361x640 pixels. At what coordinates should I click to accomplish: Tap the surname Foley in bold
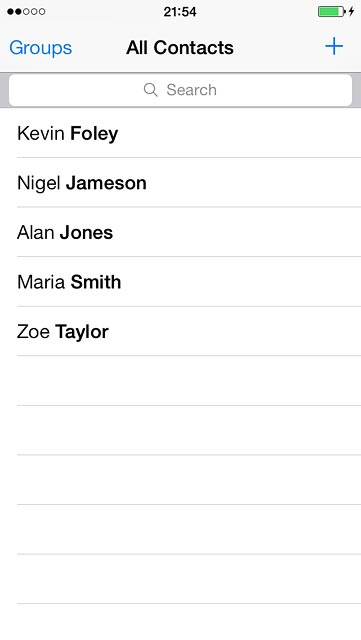94,133
